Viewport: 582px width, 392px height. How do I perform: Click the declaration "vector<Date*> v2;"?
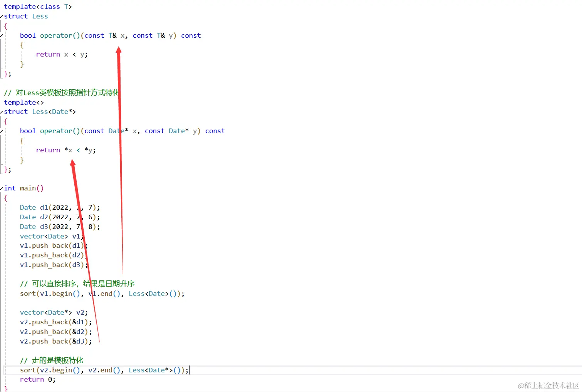pyautogui.click(x=54, y=312)
